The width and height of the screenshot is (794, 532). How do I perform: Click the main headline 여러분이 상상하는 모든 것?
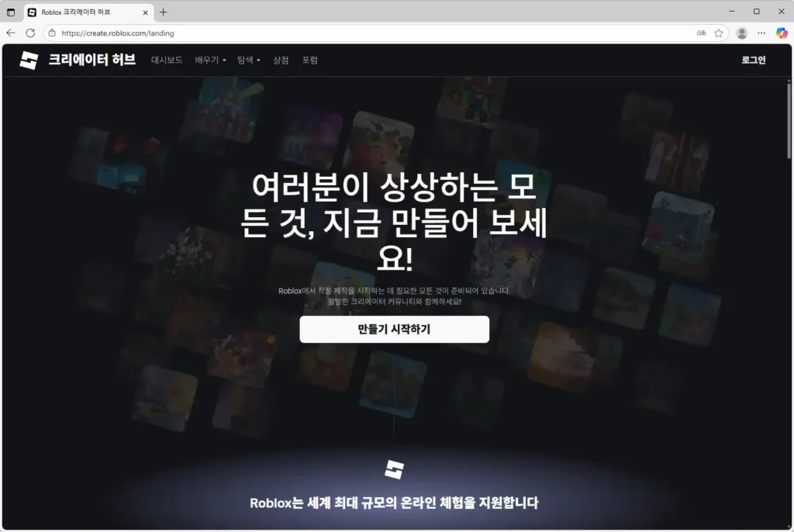click(394, 222)
